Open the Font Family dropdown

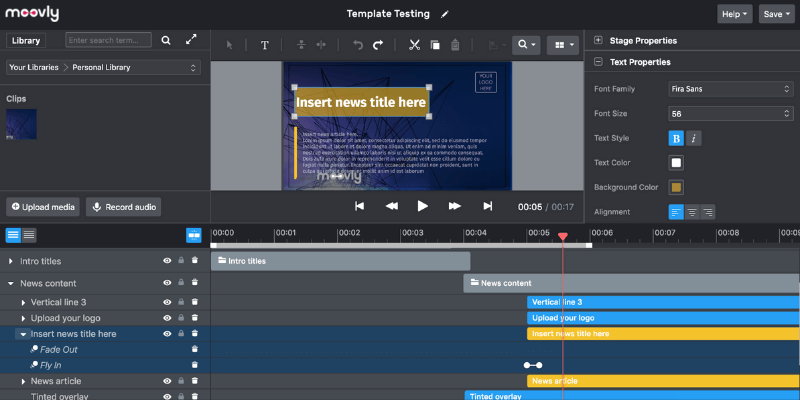[731, 88]
